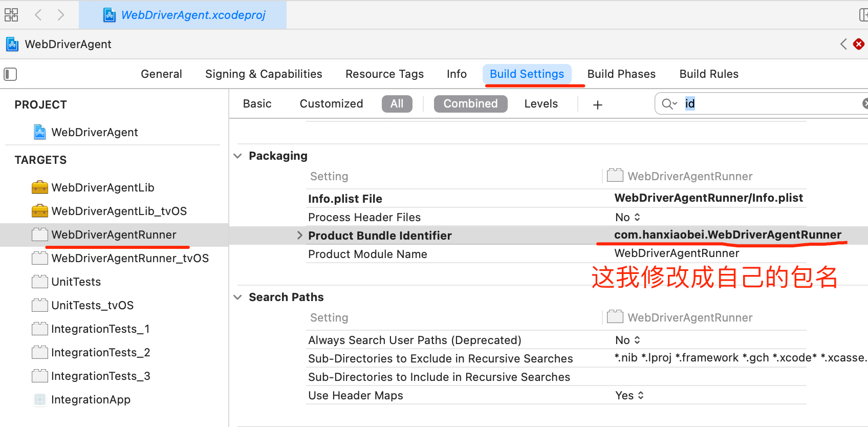This screenshot has height=427, width=868.
Task: Show Customized build settings
Action: pos(331,104)
